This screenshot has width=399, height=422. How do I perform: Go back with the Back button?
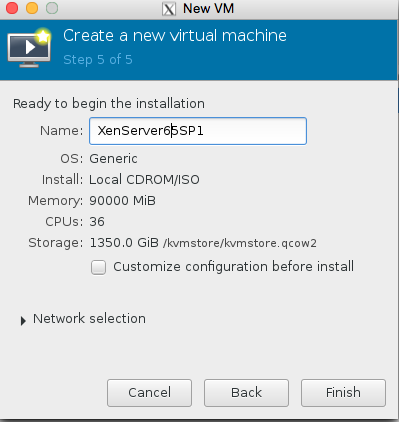[246, 393]
